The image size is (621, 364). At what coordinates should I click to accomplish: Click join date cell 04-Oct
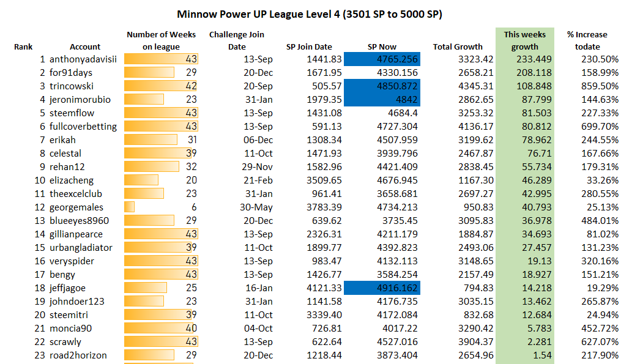258,329
